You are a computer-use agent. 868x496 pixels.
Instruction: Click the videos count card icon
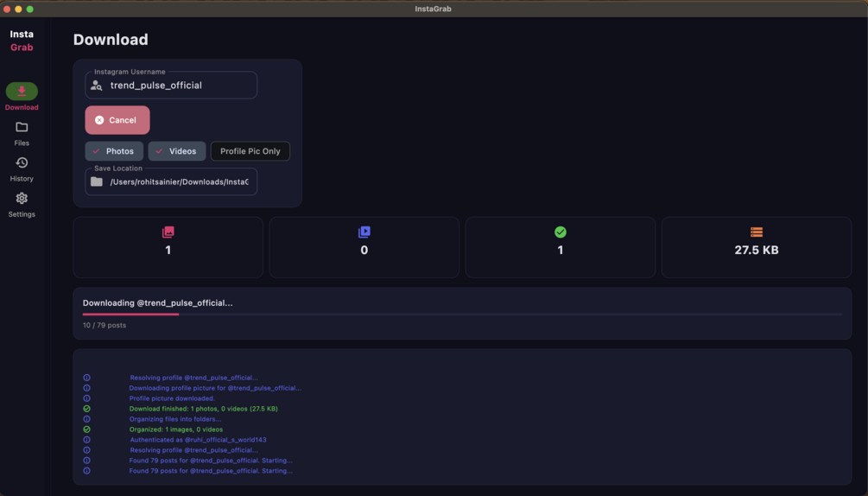(x=364, y=232)
